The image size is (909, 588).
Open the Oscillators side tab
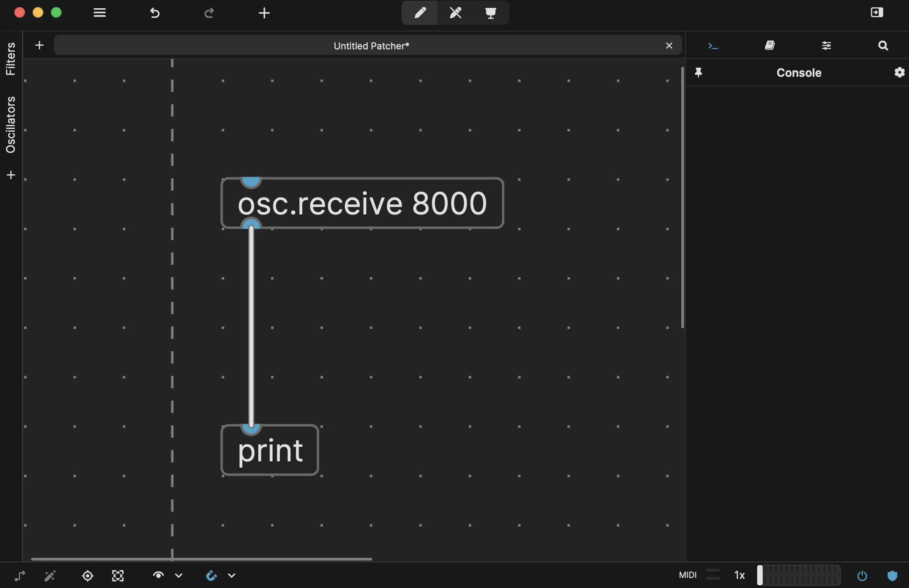click(x=11, y=125)
